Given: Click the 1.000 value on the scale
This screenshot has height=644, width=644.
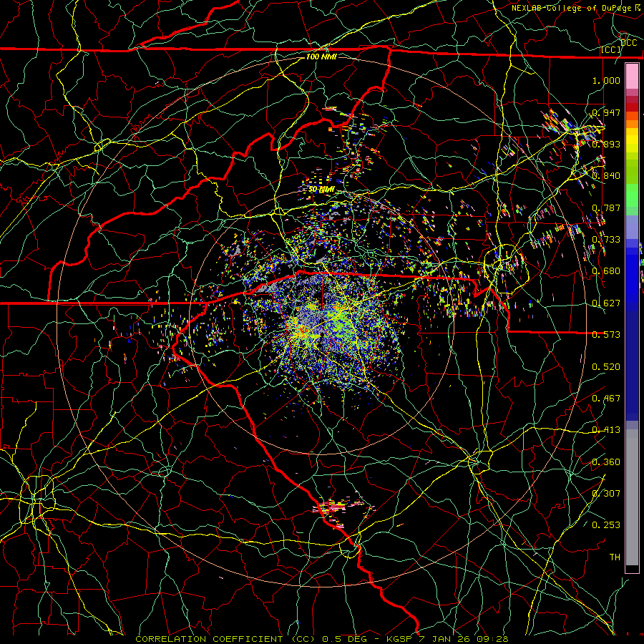Looking at the screenshot, I should coord(606,80).
